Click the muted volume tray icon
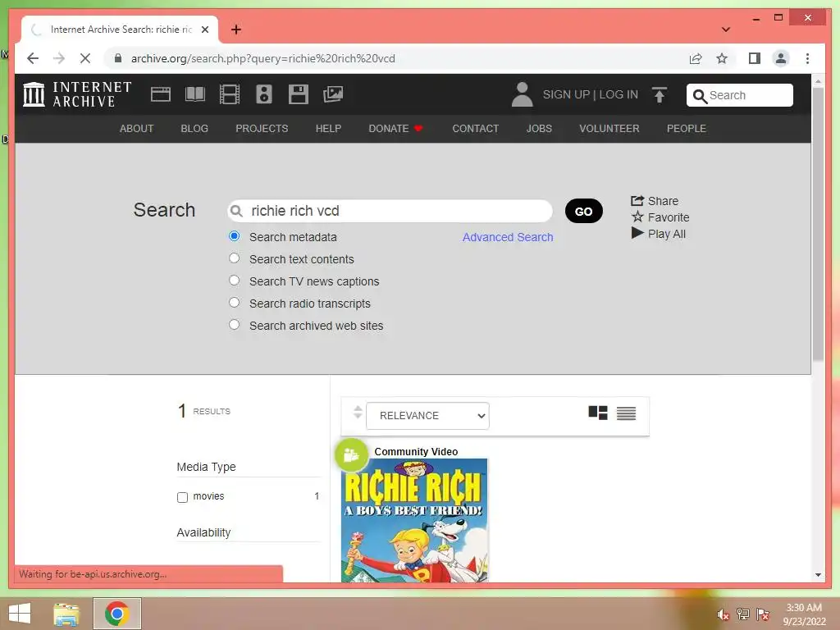The image size is (840, 630). [x=724, y=614]
